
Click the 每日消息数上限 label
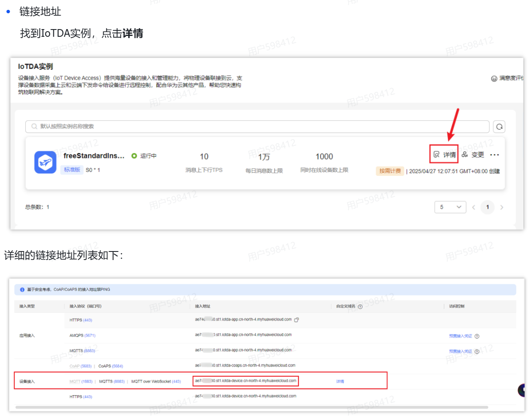tap(264, 171)
